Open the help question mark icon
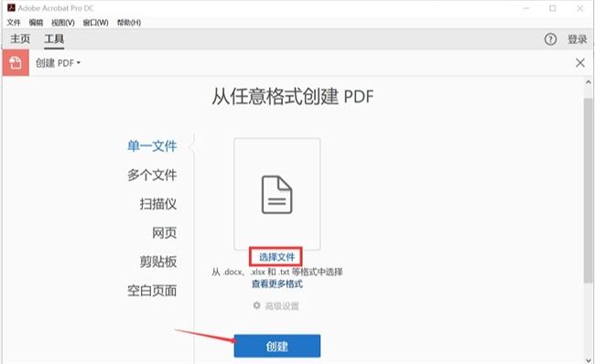This screenshot has width=595, height=364. (550, 39)
